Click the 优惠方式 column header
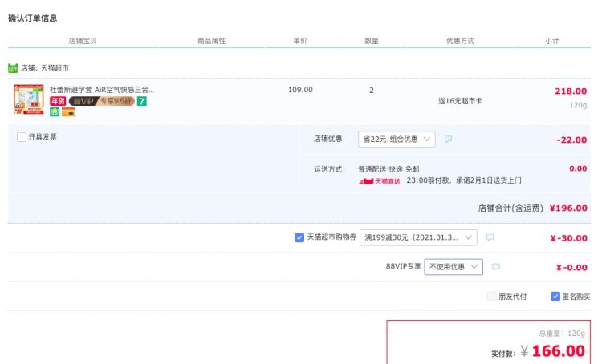This screenshot has height=364, width=602. tap(460, 41)
